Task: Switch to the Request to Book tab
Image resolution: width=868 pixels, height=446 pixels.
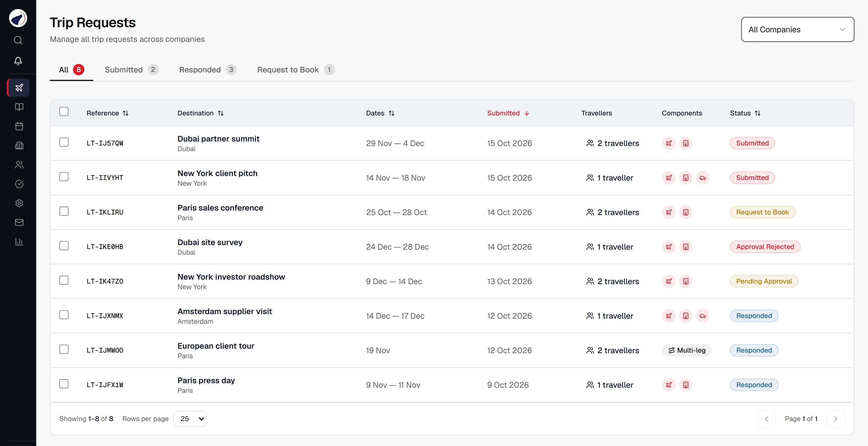Action: (296, 70)
